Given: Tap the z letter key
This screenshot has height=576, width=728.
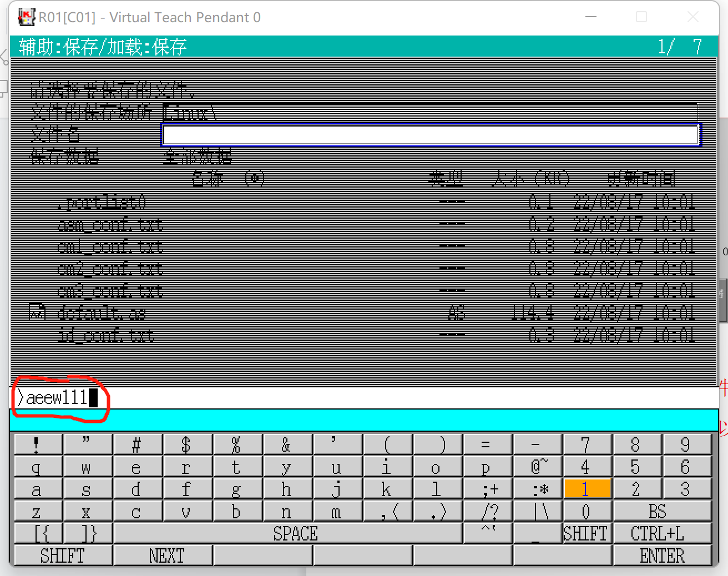Looking at the screenshot, I should pyautogui.click(x=38, y=511).
